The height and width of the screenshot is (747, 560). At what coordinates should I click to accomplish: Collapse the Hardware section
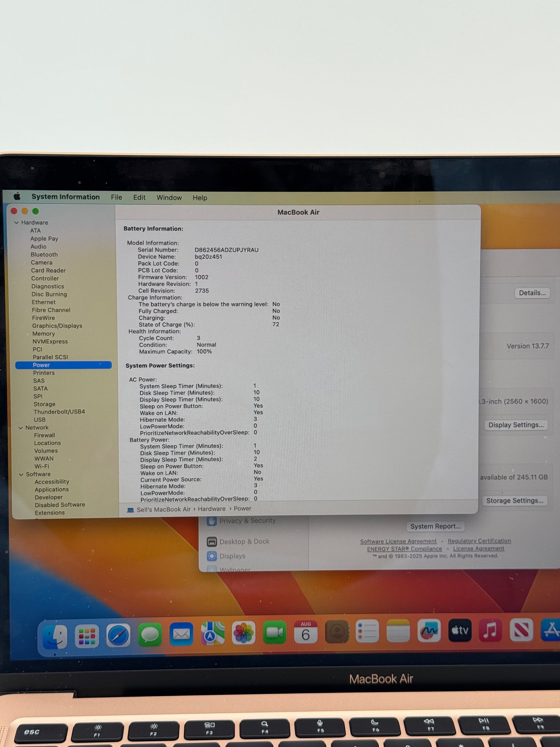click(x=16, y=223)
